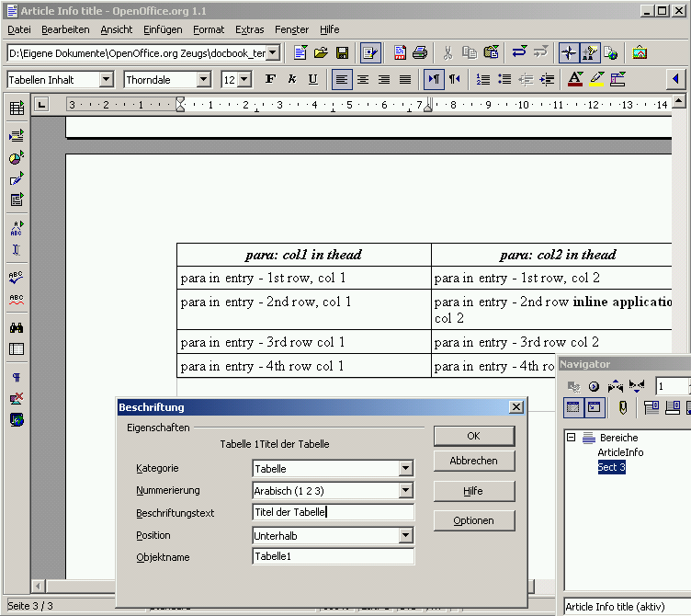Run the spellcheck ABC checkmark icon

(x=16, y=277)
